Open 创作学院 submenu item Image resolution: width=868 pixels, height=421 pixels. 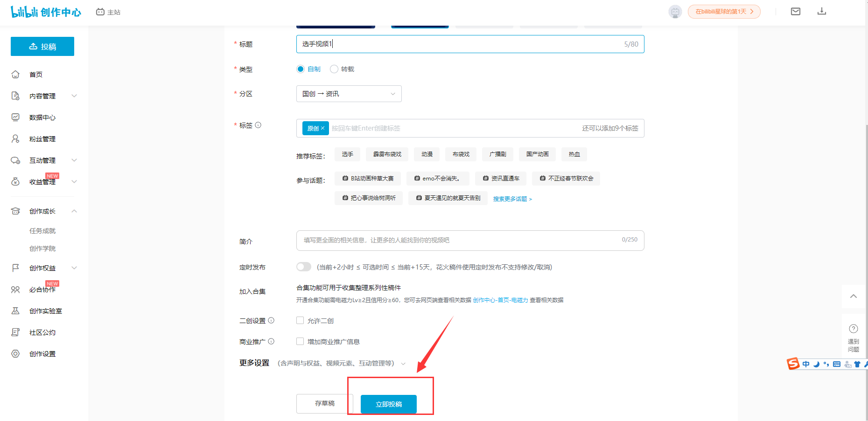pyautogui.click(x=42, y=248)
